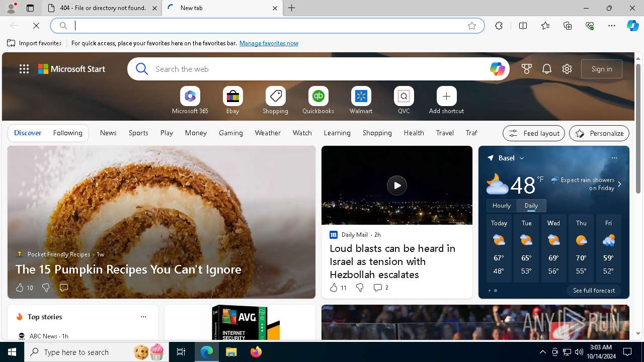
Task: Dislike the Israel blasts article
Action: point(360,288)
